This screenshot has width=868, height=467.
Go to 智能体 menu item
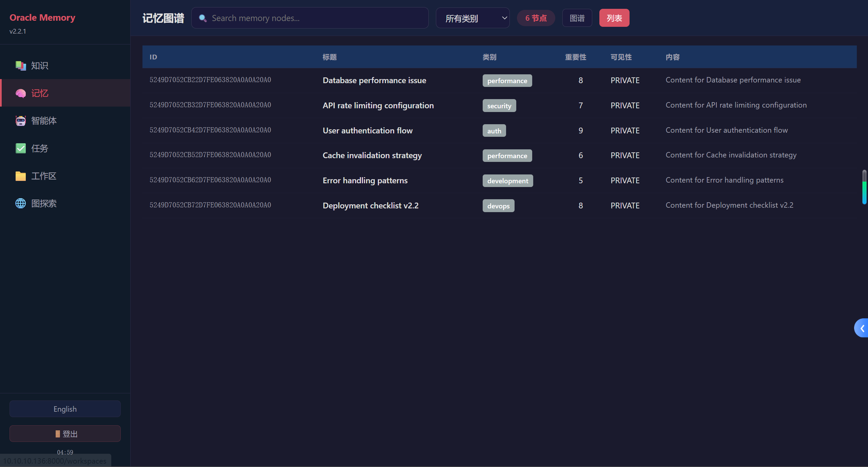[65, 120]
